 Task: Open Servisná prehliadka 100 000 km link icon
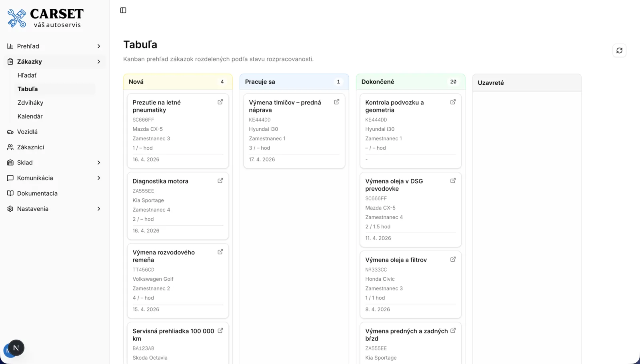click(220, 331)
